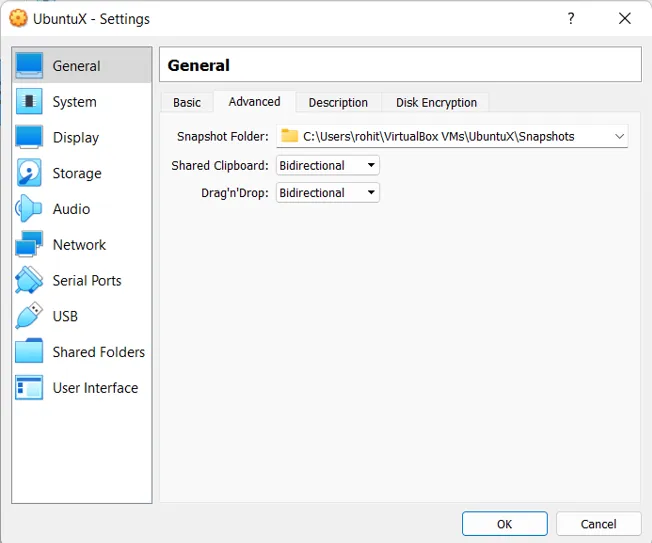Open Storage settings via disk icon
652x543 pixels.
click(x=29, y=173)
